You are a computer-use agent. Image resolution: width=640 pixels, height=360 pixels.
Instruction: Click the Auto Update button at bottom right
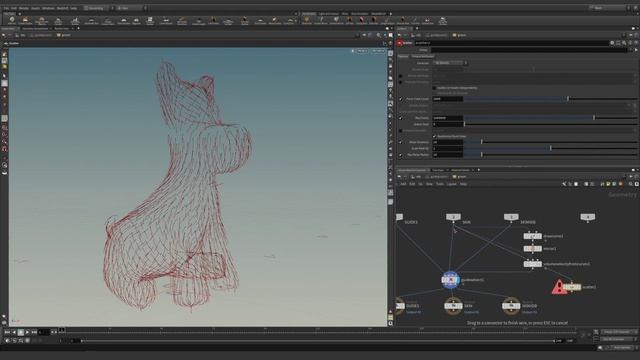click(621, 348)
